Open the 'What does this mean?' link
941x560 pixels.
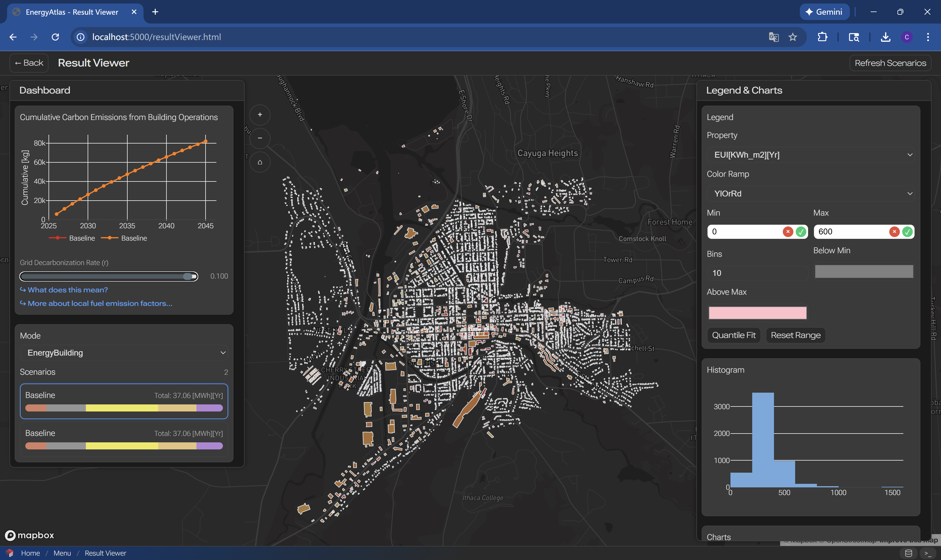click(x=68, y=290)
